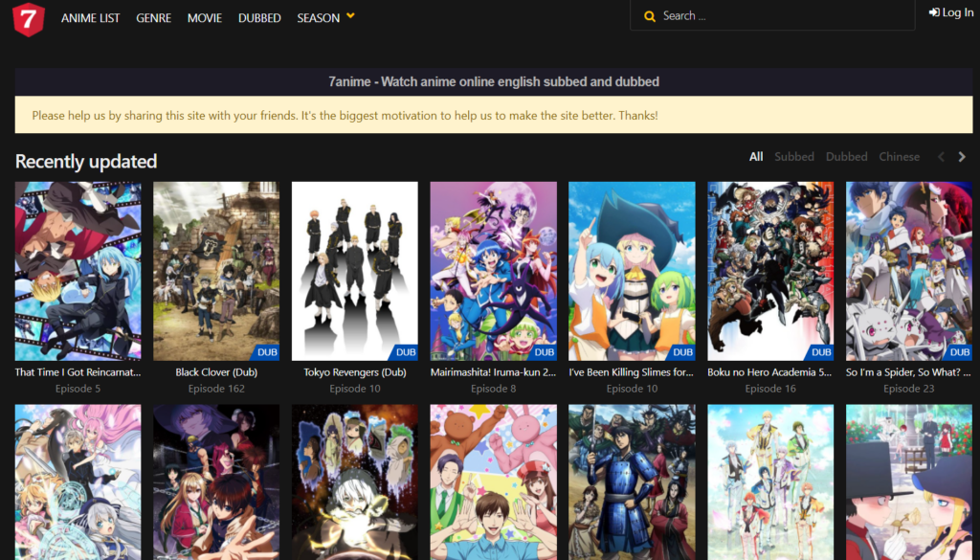
Task: Open Boku no Hero Academia 5 poster
Action: coord(770,271)
